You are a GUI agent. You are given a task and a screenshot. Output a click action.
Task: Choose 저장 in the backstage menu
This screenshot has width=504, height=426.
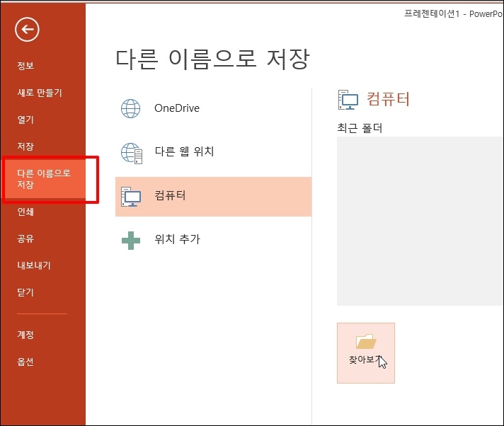[x=25, y=146]
